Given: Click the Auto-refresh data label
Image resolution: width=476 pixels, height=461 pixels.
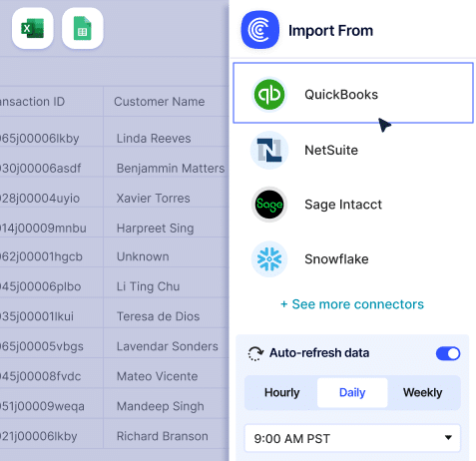Looking at the screenshot, I should (319, 353).
